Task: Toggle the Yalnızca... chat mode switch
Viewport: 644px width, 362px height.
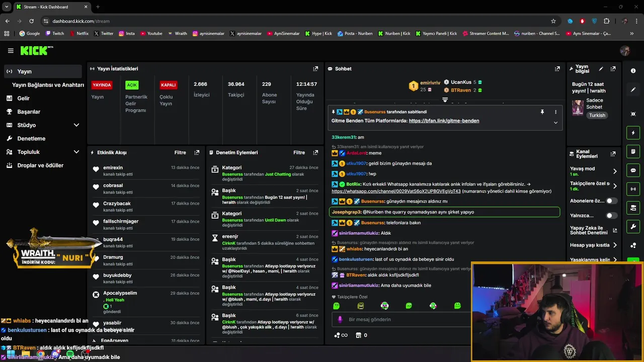Action: click(611, 216)
